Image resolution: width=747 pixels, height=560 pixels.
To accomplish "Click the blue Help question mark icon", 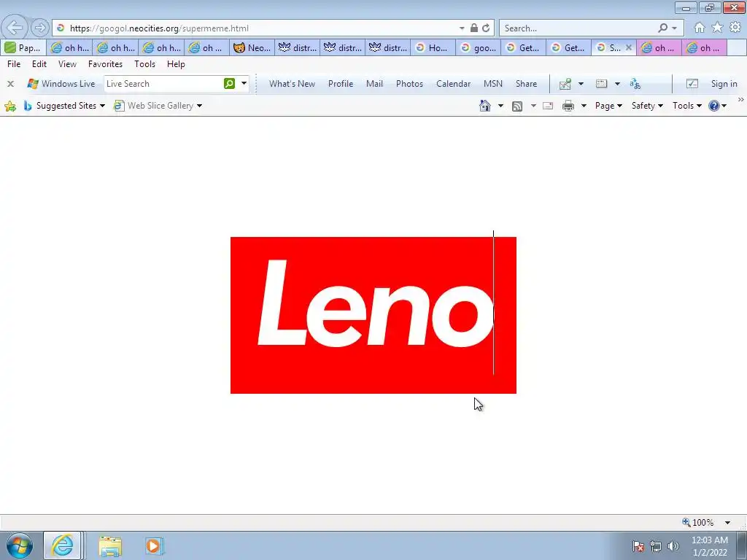I will [x=713, y=106].
